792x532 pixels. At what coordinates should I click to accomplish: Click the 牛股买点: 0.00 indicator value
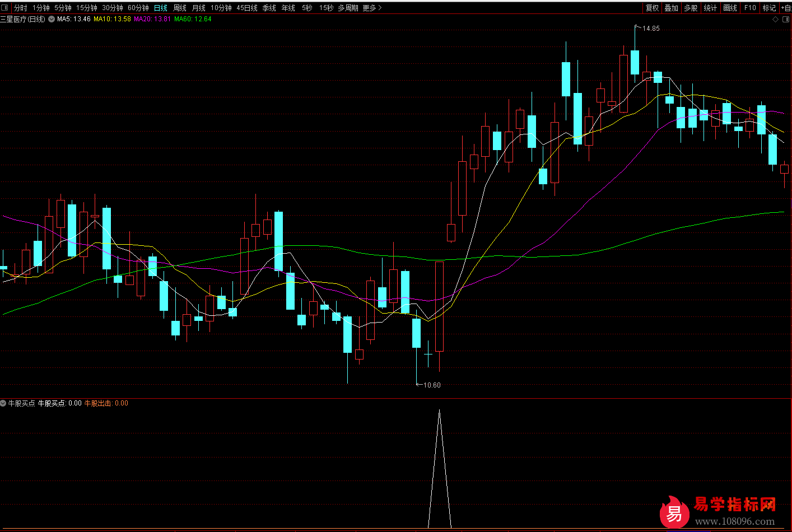coord(59,403)
